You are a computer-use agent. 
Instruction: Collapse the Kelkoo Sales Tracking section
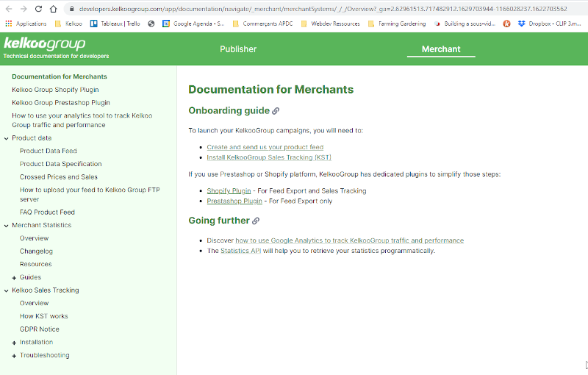(x=7, y=290)
